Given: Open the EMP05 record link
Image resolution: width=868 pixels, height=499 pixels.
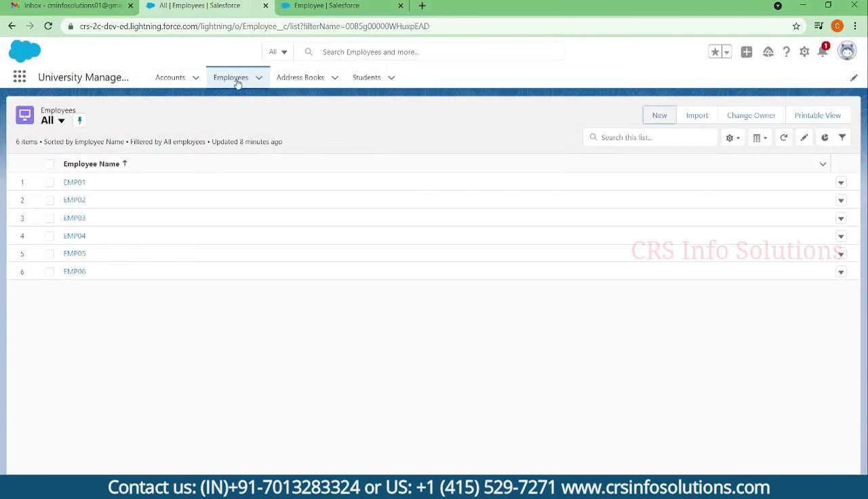Looking at the screenshot, I should 75,254.
